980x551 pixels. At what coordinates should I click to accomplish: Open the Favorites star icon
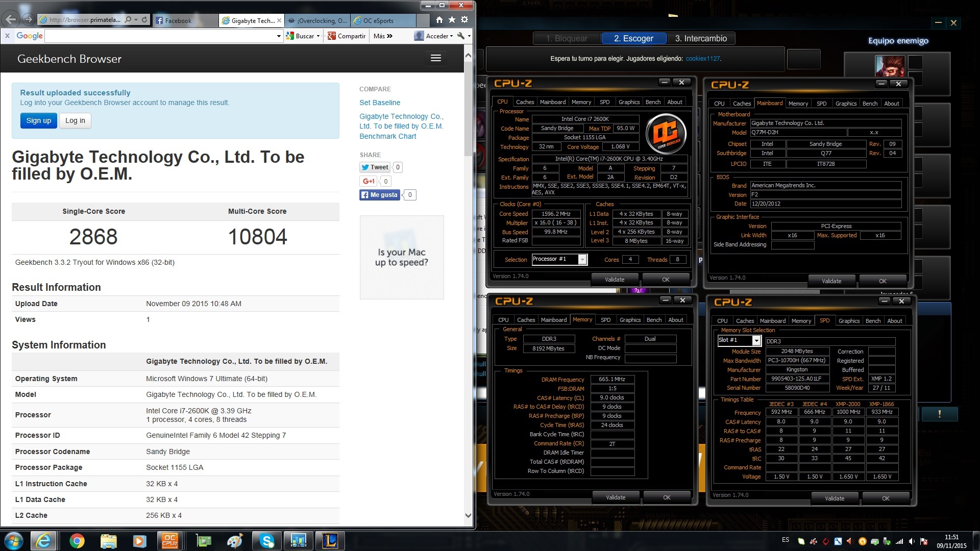pos(452,20)
